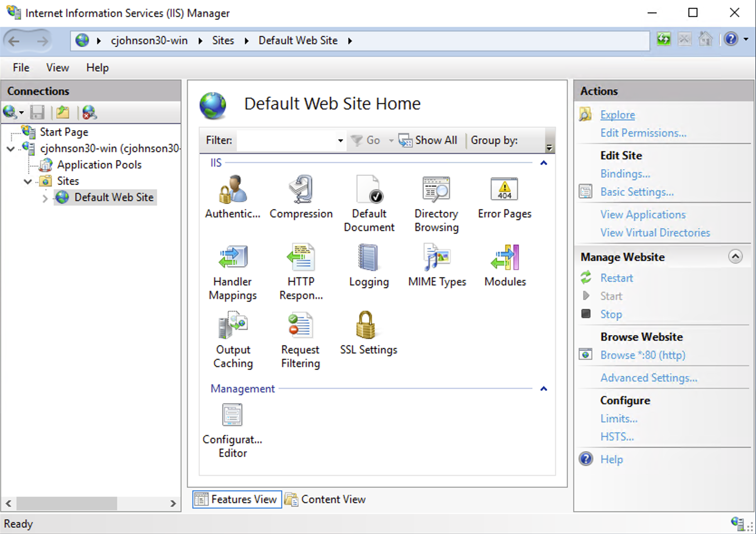This screenshot has height=534, width=756.
Task: Click the delete connection icon in Connections toolbar
Action: 89,112
